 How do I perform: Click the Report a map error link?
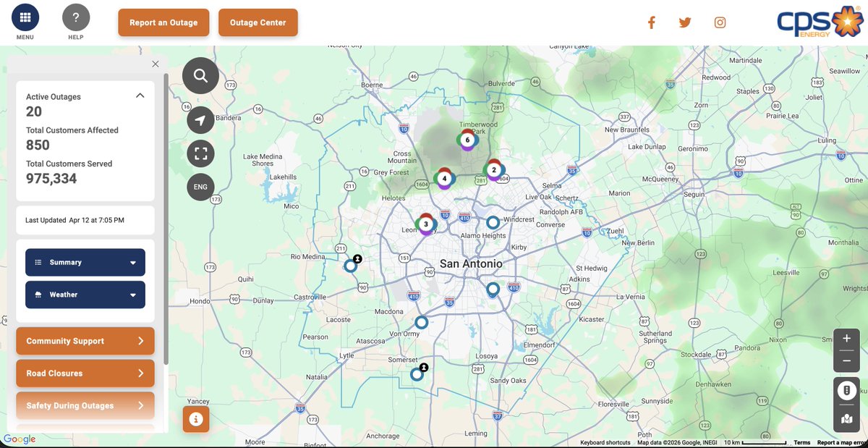click(842, 443)
